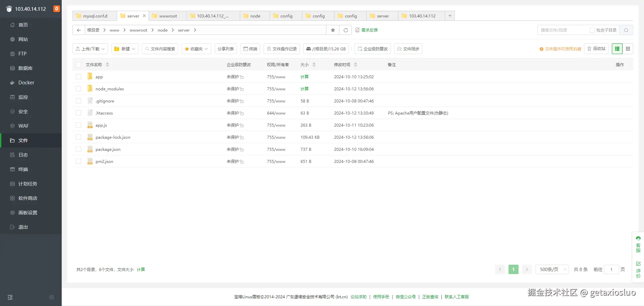Click the notification badge showing 0
This screenshot has height=306, width=644.
coord(57,9)
